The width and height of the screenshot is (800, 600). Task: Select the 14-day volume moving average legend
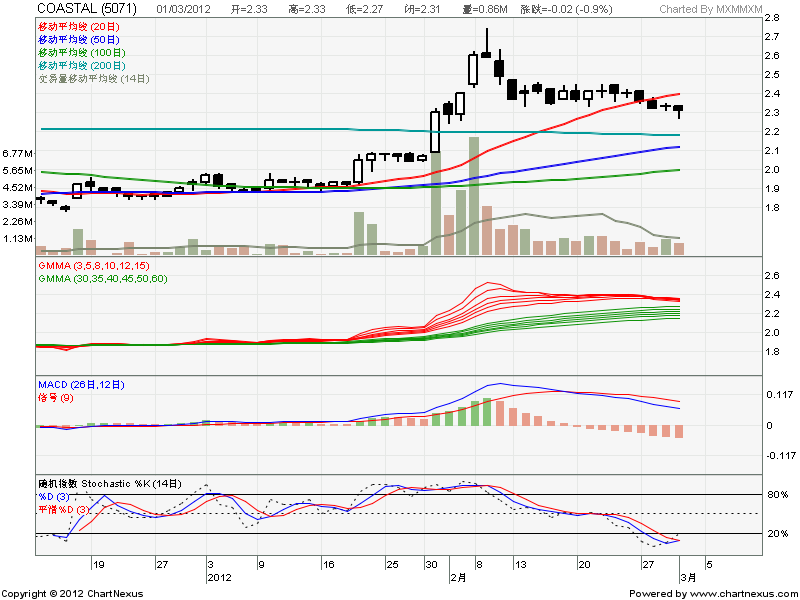(93, 77)
